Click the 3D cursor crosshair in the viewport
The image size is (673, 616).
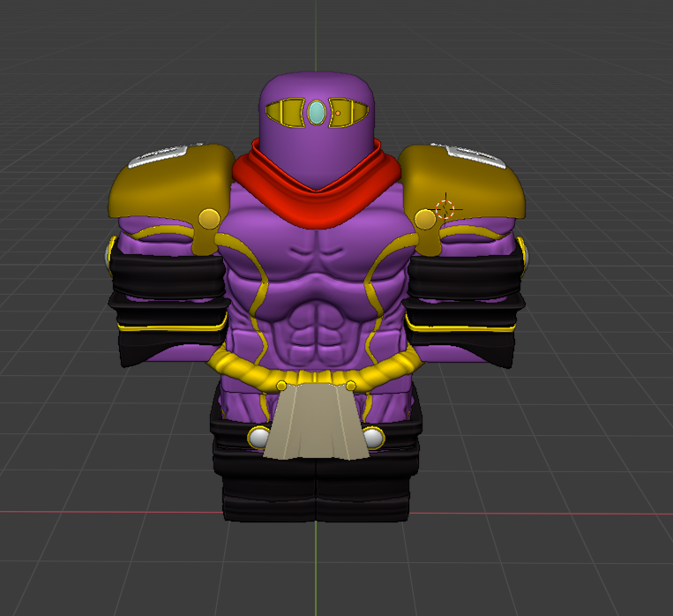click(x=445, y=210)
